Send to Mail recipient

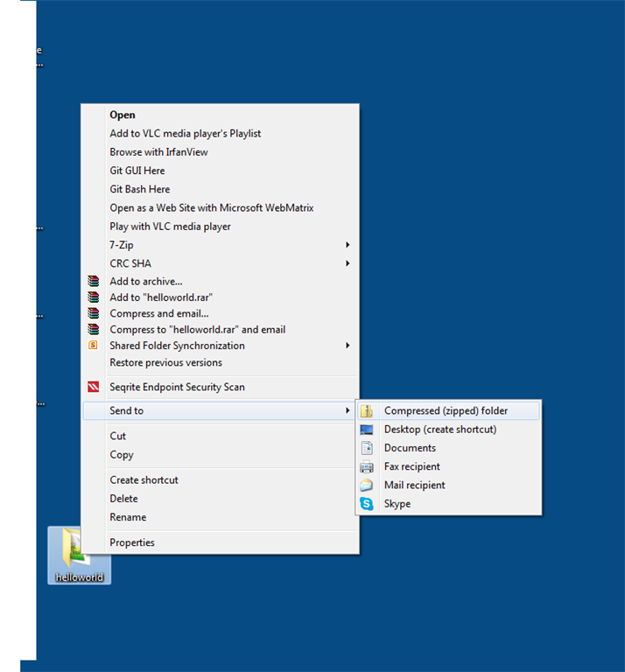pos(448,485)
